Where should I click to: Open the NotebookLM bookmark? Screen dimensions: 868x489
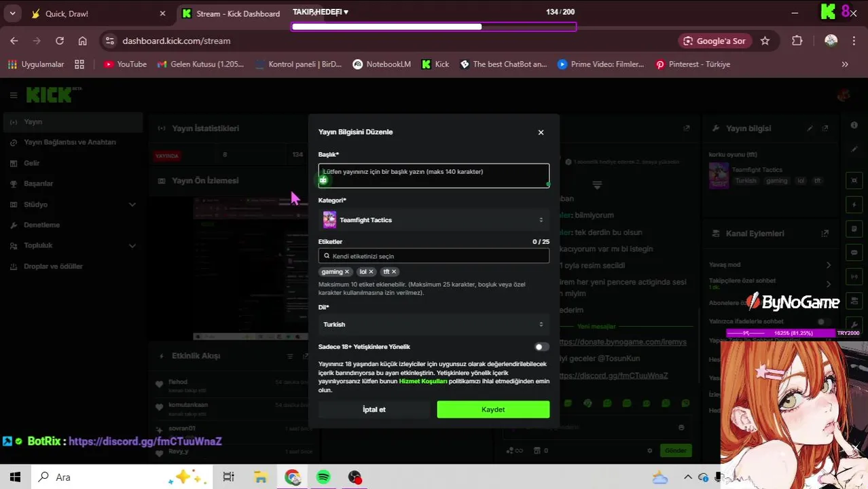tap(382, 65)
